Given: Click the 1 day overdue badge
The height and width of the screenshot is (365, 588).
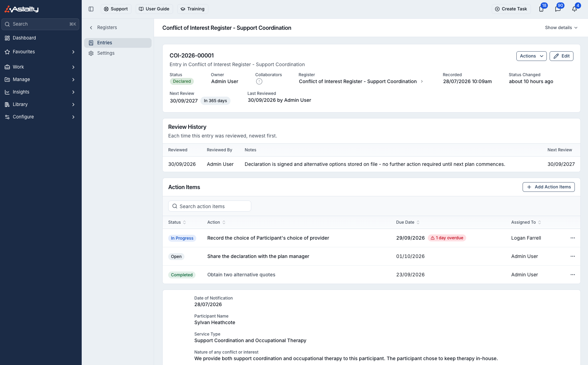Looking at the screenshot, I should 447,238.
